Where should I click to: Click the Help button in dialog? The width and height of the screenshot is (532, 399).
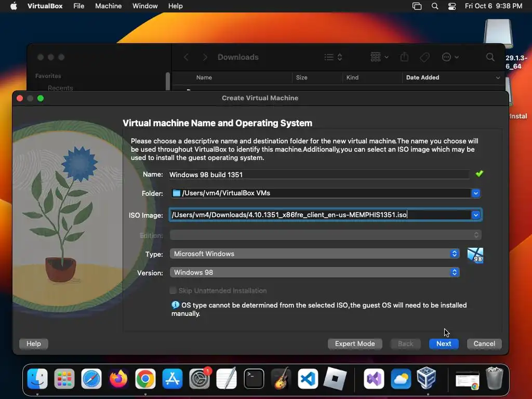(34, 344)
